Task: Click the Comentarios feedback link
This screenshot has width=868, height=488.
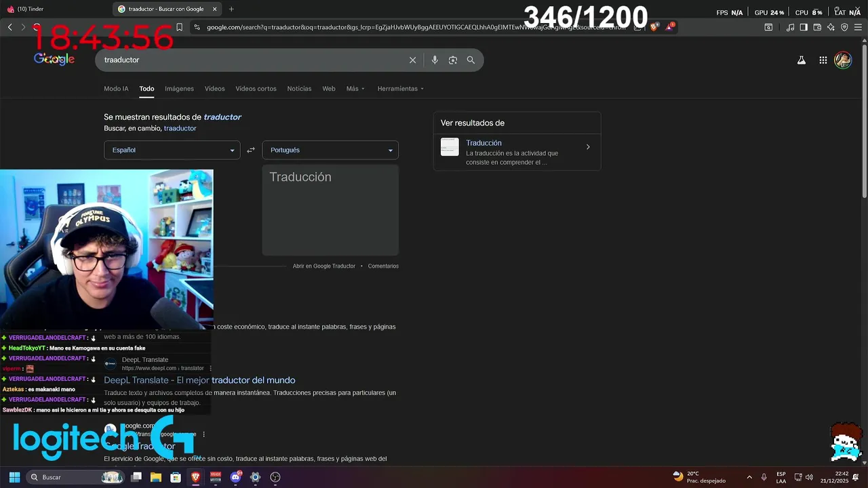Action: (383, 266)
